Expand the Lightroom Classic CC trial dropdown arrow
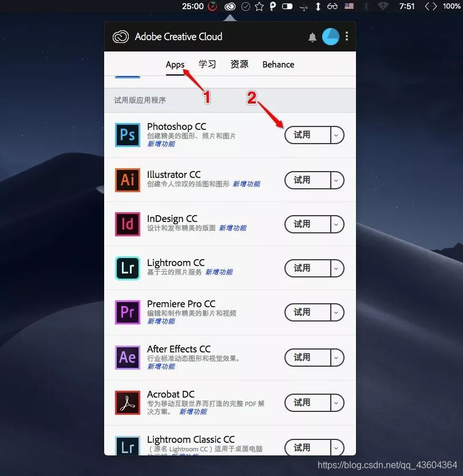463x476 pixels. 337,448
